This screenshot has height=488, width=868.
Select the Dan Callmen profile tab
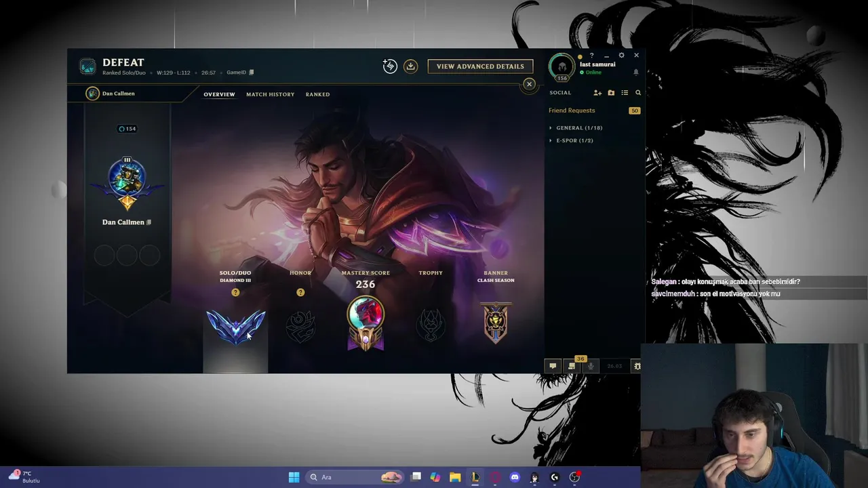111,94
